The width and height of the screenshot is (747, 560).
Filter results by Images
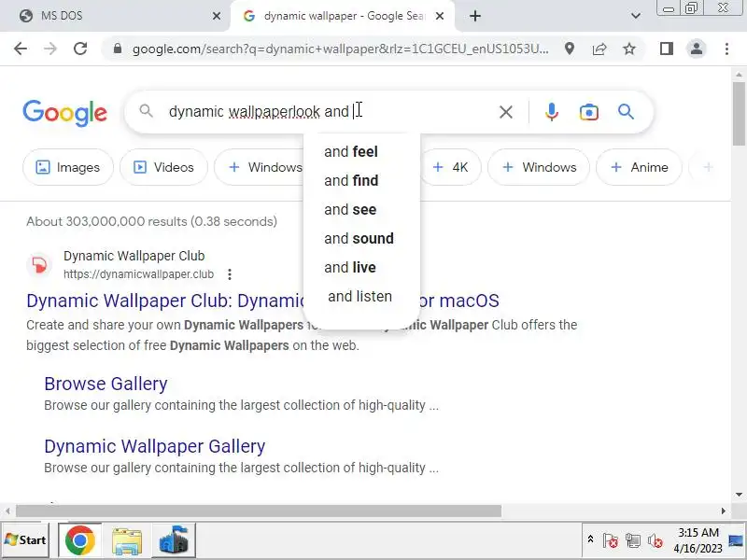(x=68, y=167)
